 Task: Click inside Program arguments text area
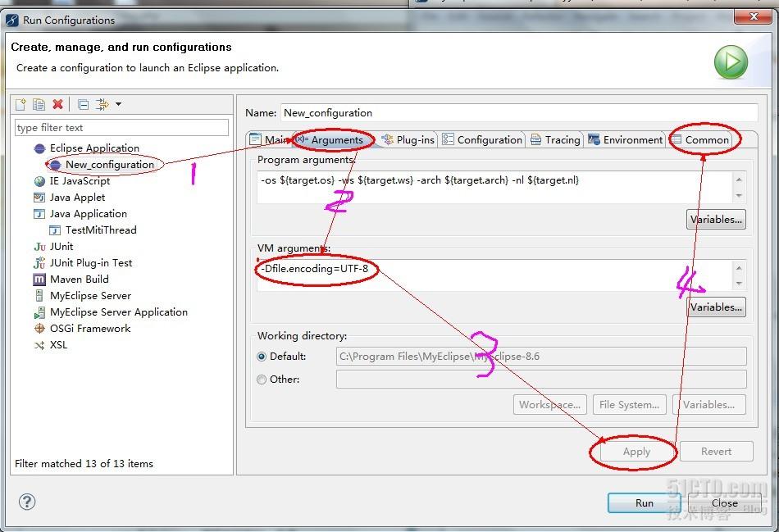[494, 187]
